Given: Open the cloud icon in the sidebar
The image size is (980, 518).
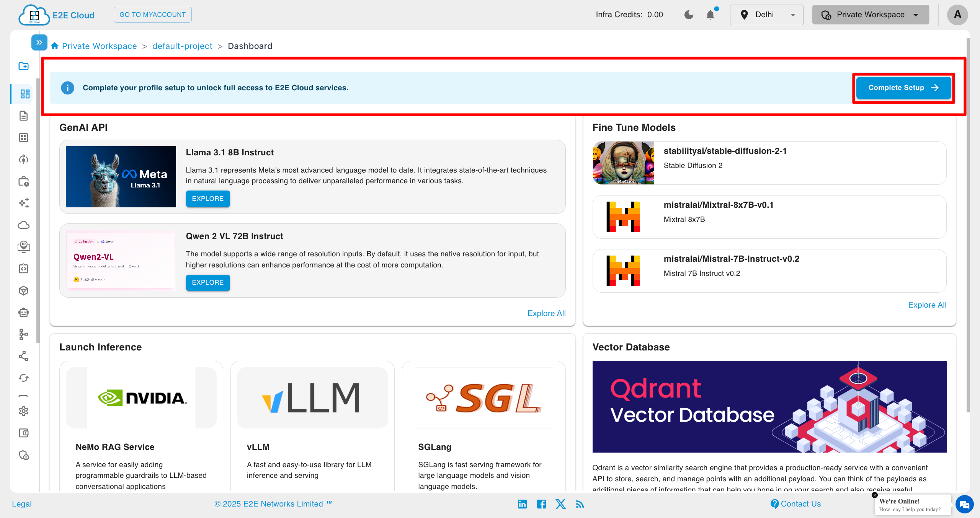Looking at the screenshot, I should tap(24, 225).
